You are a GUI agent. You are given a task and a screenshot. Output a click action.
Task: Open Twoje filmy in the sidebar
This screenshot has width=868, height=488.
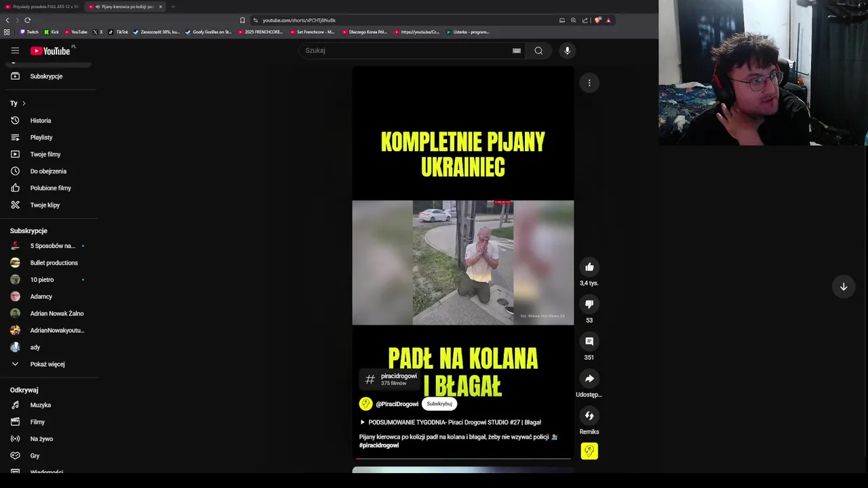(x=46, y=155)
